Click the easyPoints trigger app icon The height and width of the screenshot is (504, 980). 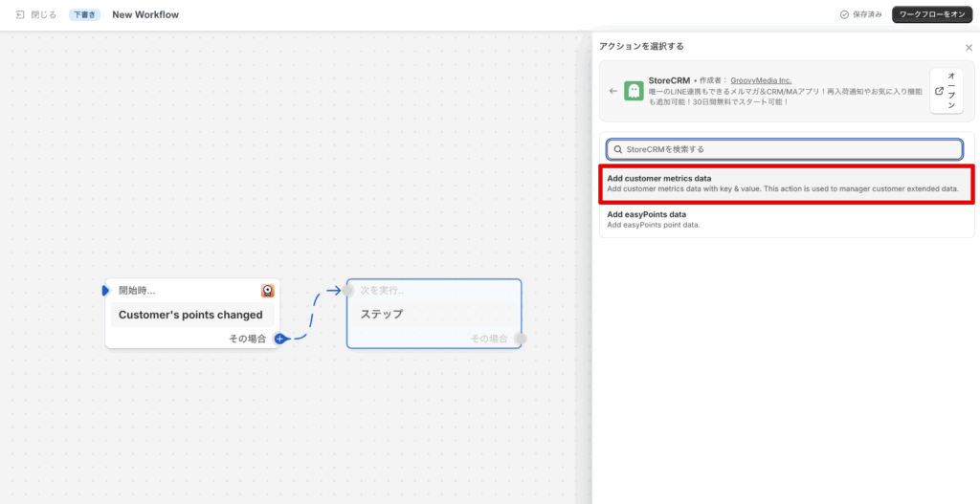tap(268, 291)
